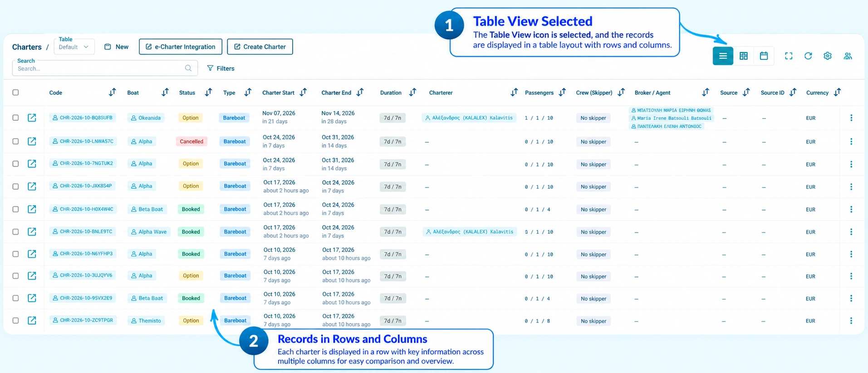Click e-Charter Integration button

tap(181, 47)
